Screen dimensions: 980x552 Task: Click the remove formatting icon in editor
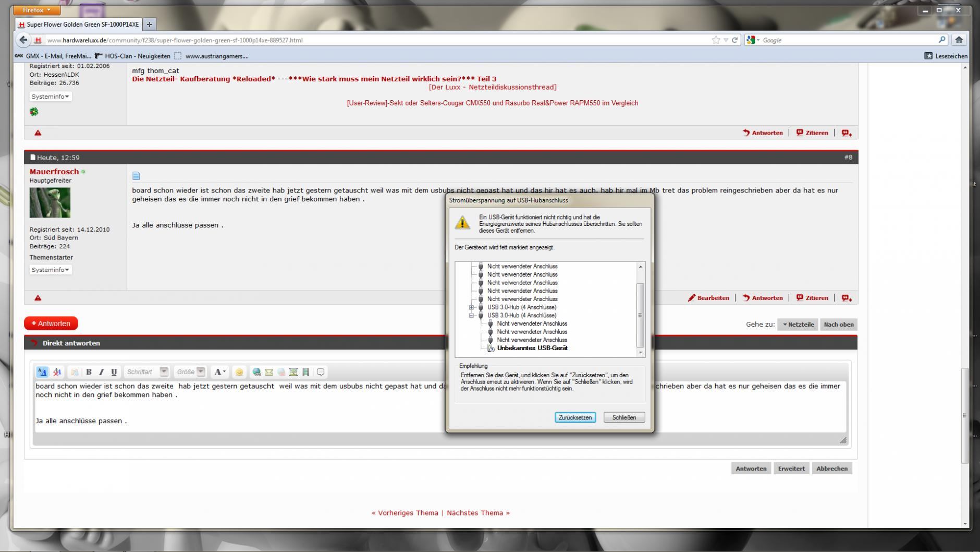(57, 372)
